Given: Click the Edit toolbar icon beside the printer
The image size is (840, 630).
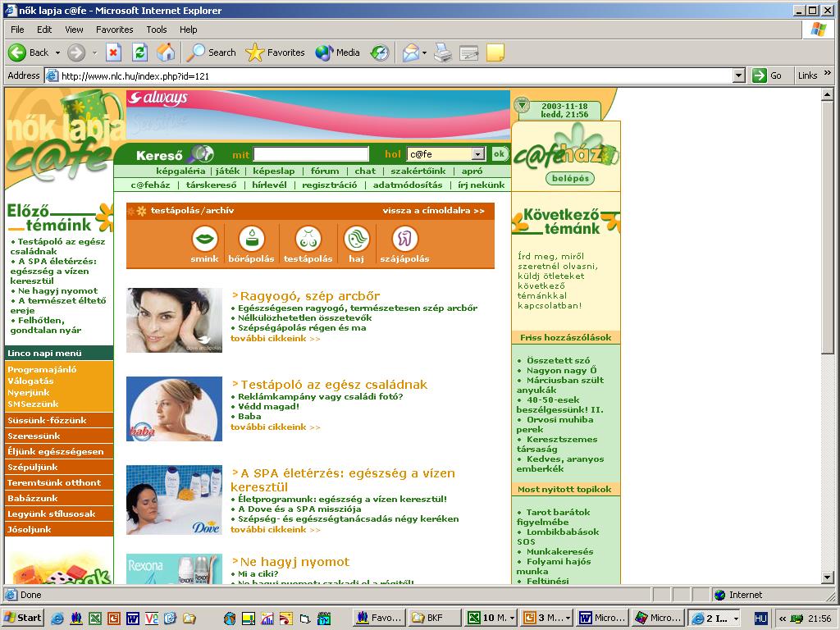Looking at the screenshot, I should pyautogui.click(x=468, y=52).
